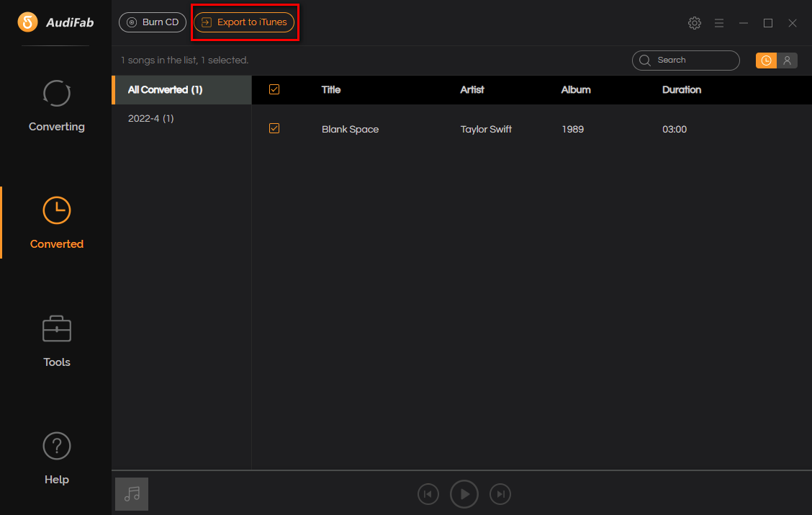Click Burn CD button

(x=153, y=22)
